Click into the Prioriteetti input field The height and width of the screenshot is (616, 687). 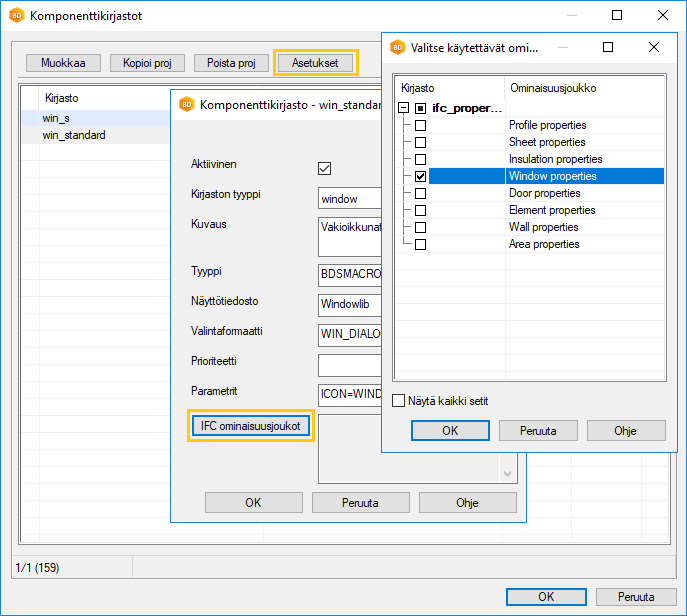click(x=350, y=365)
